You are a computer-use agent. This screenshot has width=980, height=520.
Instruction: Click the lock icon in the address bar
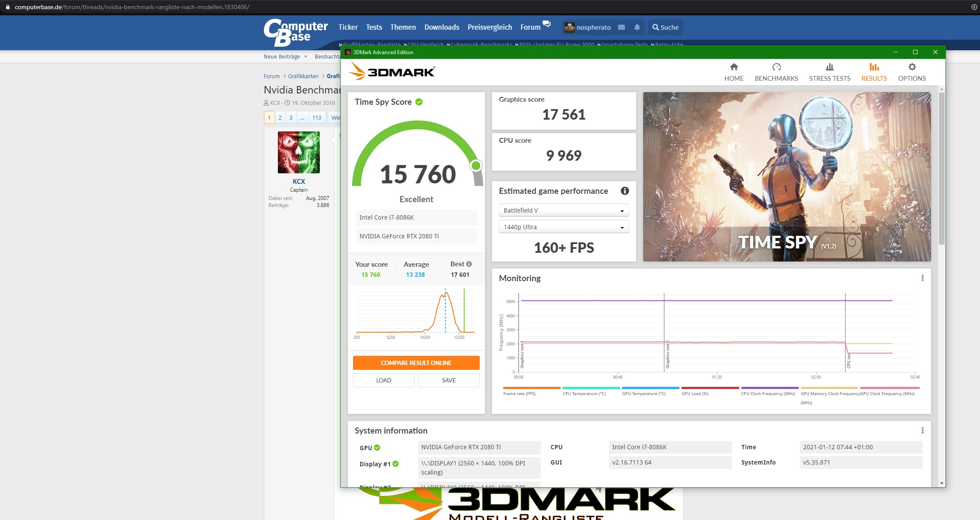pos(7,7)
